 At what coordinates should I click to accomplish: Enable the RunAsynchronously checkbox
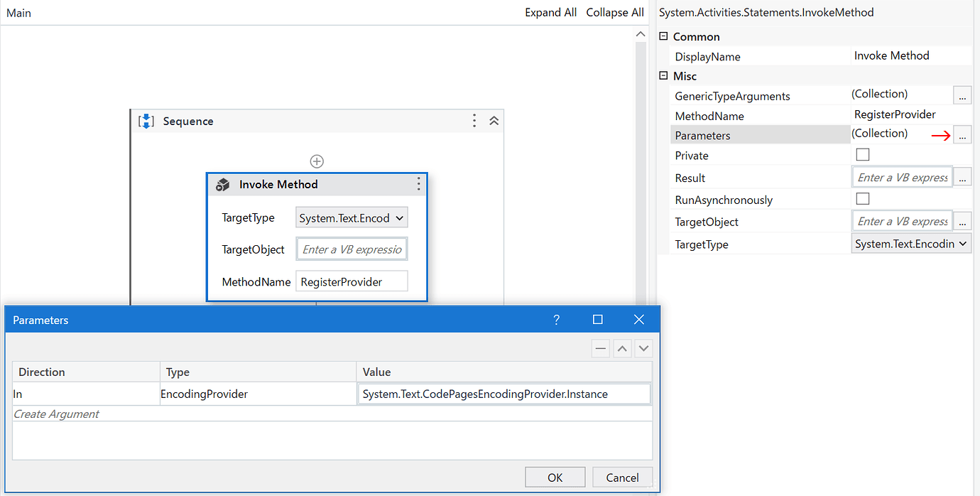click(x=862, y=198)
